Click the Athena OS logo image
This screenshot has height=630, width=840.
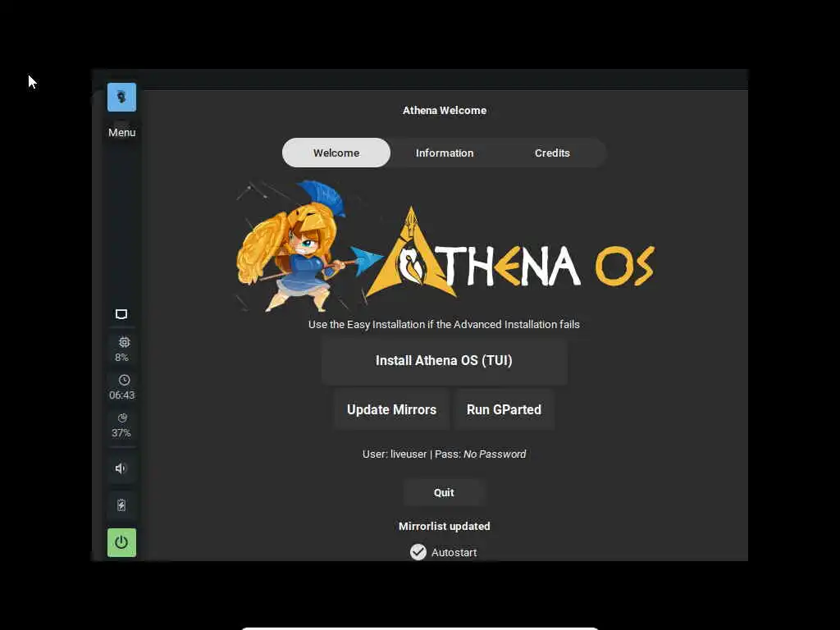click(x=509, y=253)
